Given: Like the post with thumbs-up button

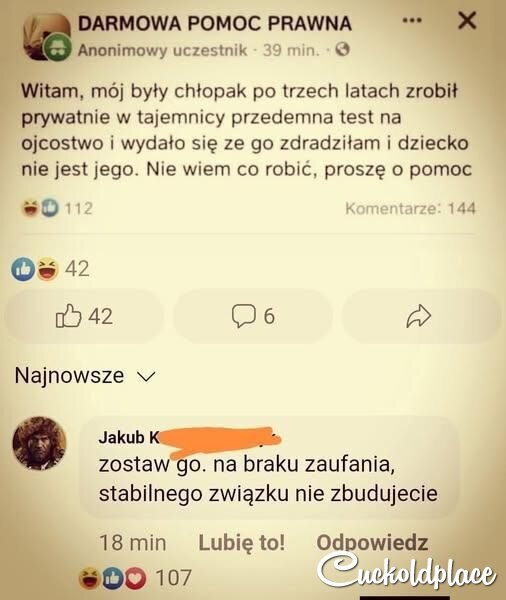Looking at the screenshot, I should (x=84, y=316).
